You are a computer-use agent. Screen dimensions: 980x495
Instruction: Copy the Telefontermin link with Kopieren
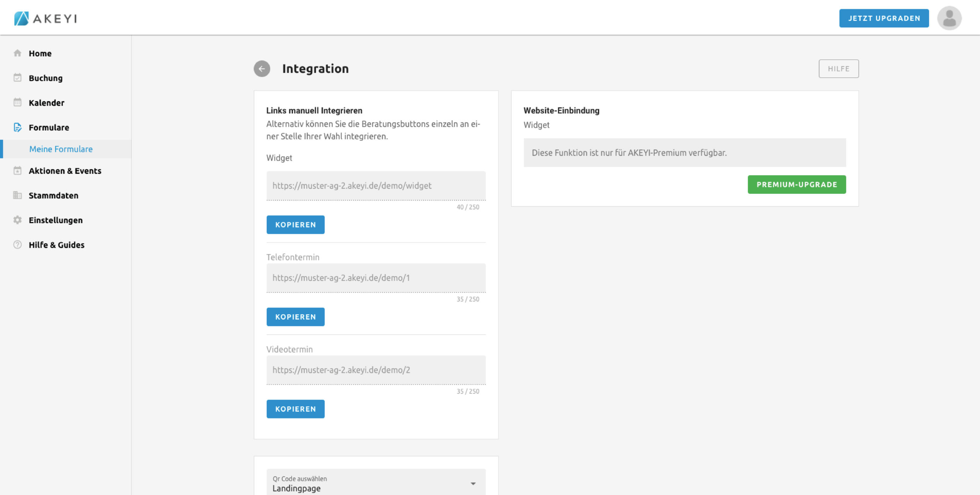coord(295,317)
